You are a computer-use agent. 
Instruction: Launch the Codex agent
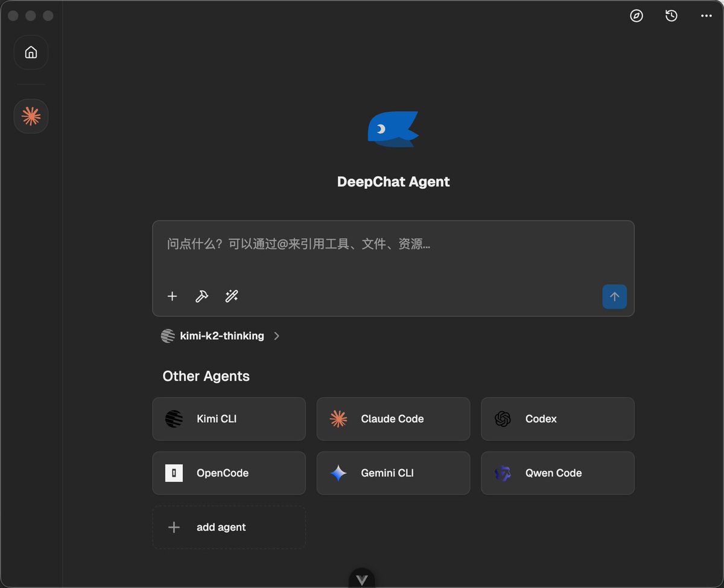tap(557, 419)
